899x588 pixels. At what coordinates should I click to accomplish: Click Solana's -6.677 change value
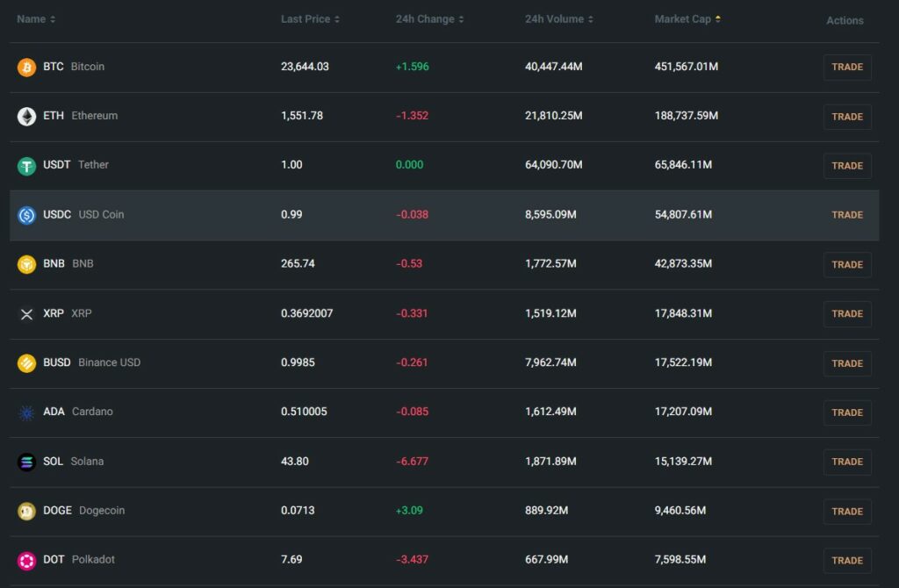(x=413, y=462)
